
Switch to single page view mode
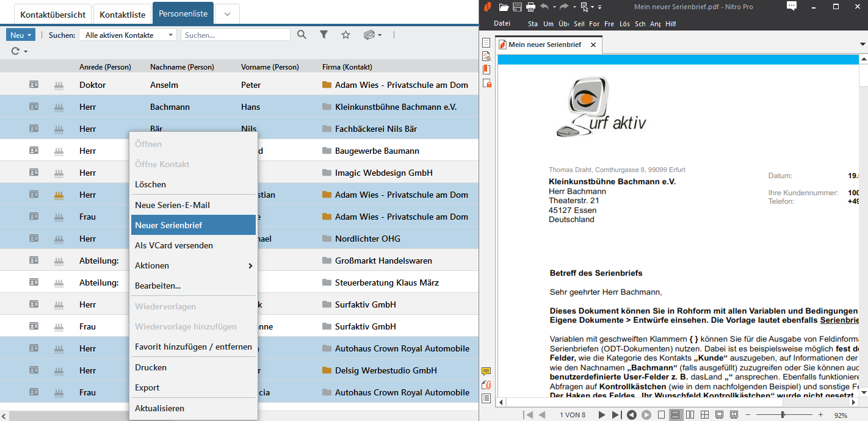[x=662, y=415]
